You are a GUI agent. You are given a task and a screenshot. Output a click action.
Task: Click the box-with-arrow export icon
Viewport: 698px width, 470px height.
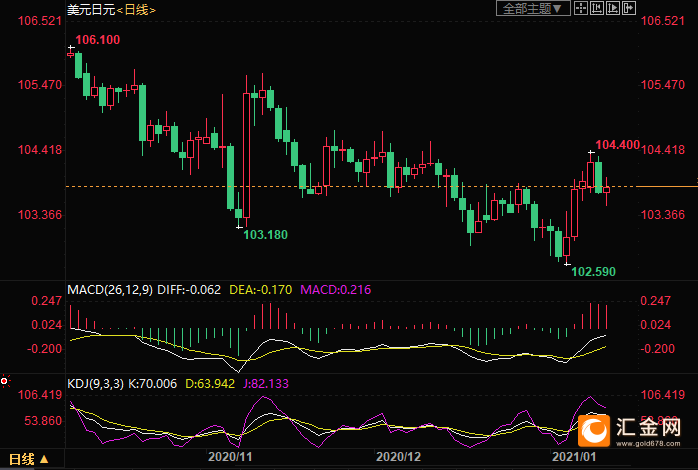629,8
